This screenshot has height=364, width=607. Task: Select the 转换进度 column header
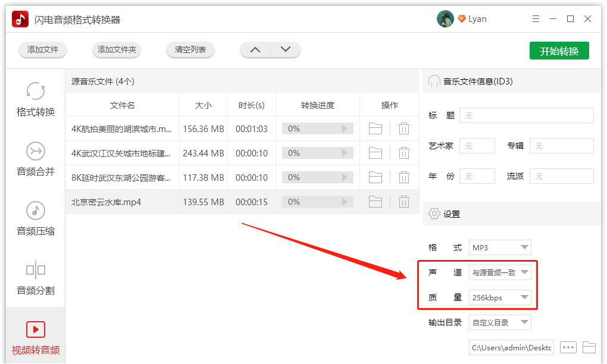[x=317, y=105]
